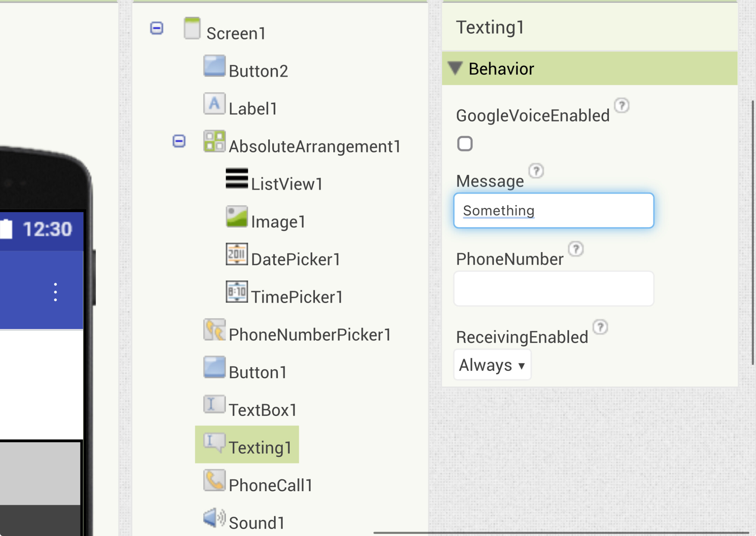
Task: Collapse the Behavior properties section
Action: [x=455, y=68]
